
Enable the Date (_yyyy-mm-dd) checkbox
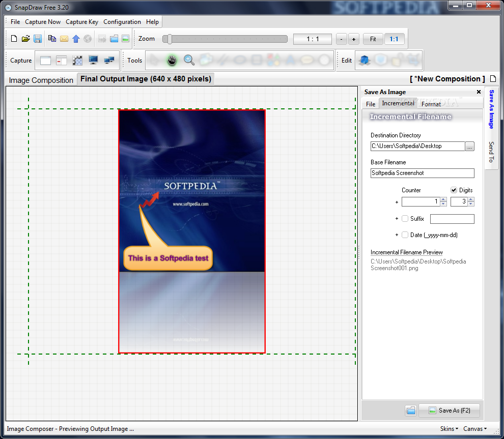[x=405, y=235]
